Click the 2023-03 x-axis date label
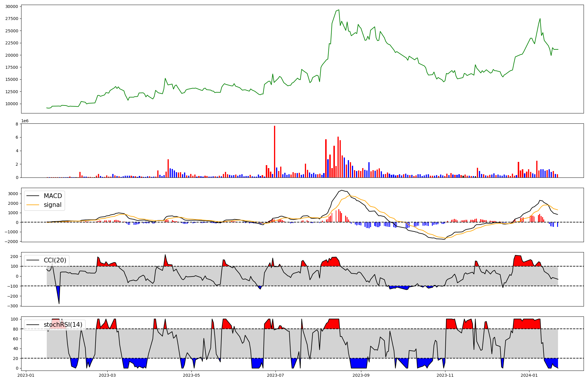The image size is (588, 382). pos(107,375)
